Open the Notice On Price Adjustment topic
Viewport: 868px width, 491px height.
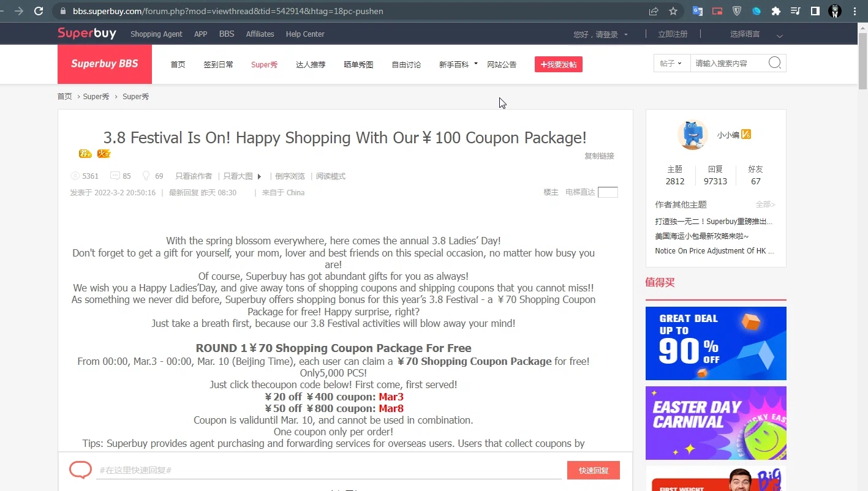(x=714, y=251)
